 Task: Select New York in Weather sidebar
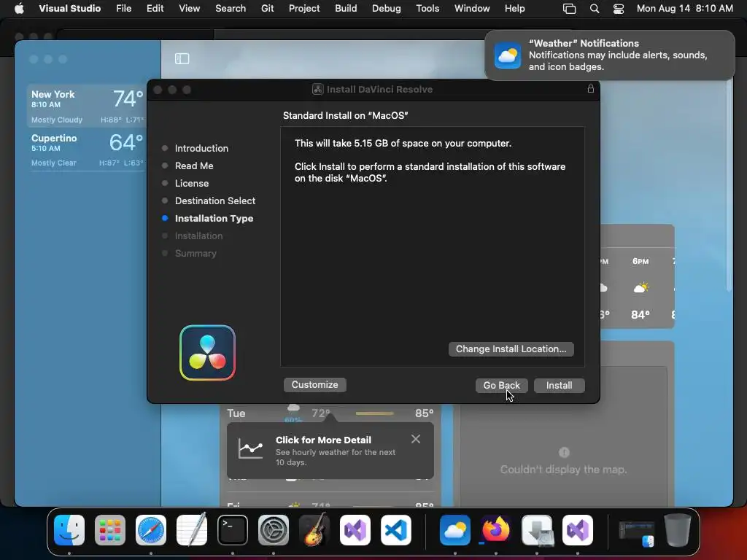pos(87,106)
